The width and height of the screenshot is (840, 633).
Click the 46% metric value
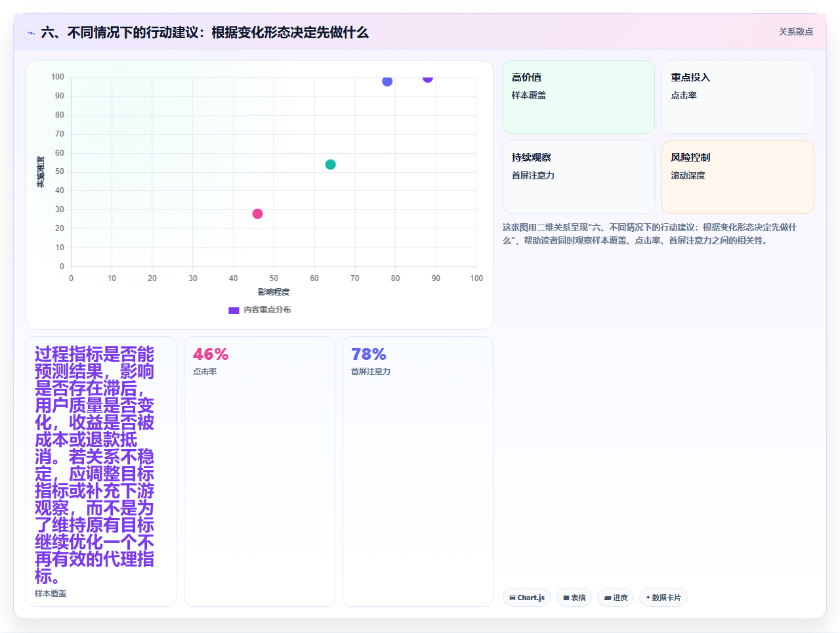[211, 355]
